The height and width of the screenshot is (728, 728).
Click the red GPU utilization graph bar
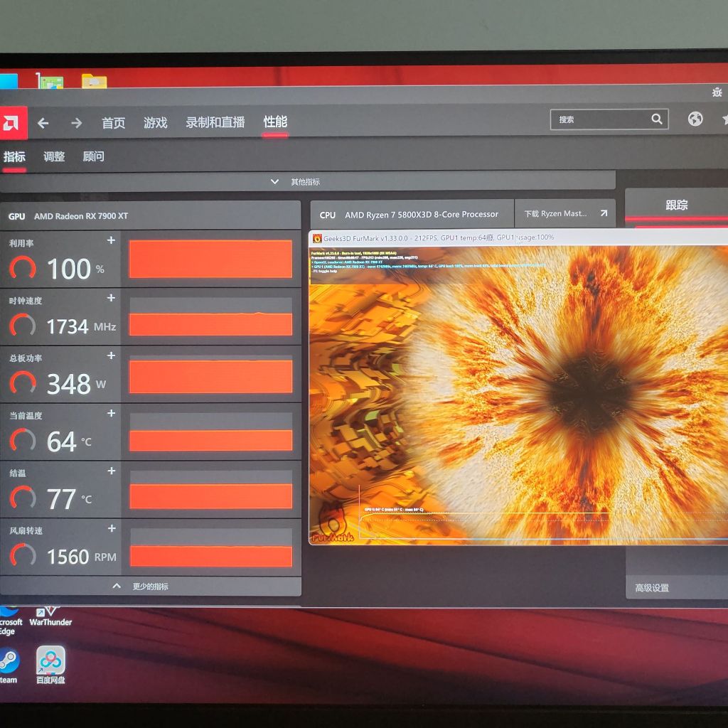click(x=211, y=258)
